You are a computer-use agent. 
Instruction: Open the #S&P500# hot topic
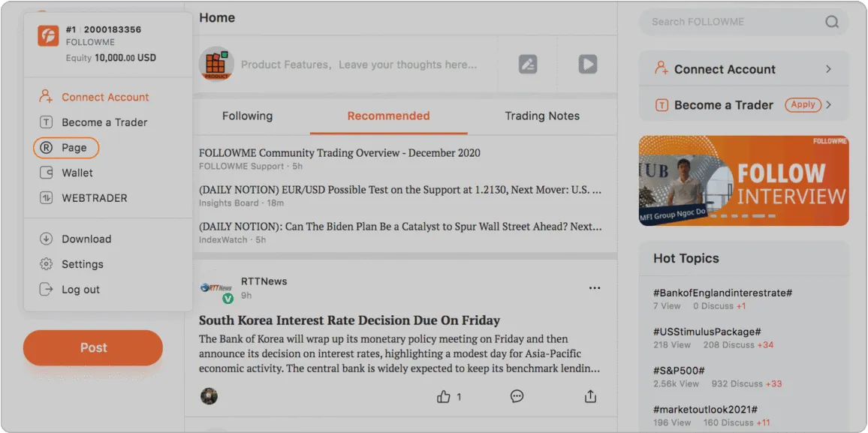(x=679, y=371)
